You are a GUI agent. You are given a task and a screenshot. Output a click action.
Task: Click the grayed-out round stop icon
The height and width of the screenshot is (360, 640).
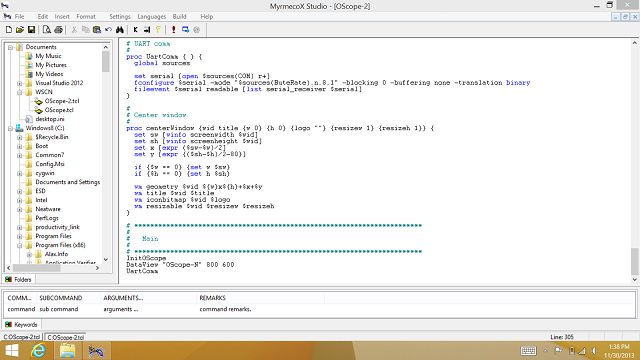pos(197,29)
